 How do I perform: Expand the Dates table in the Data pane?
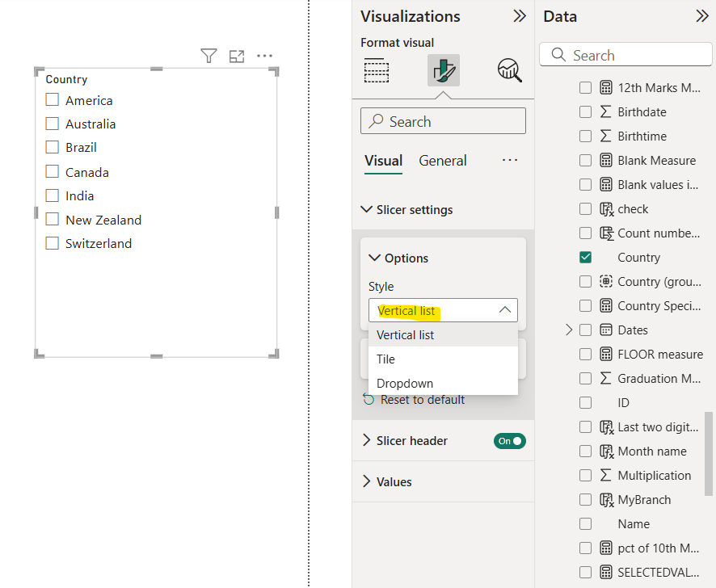pos(568,330)
